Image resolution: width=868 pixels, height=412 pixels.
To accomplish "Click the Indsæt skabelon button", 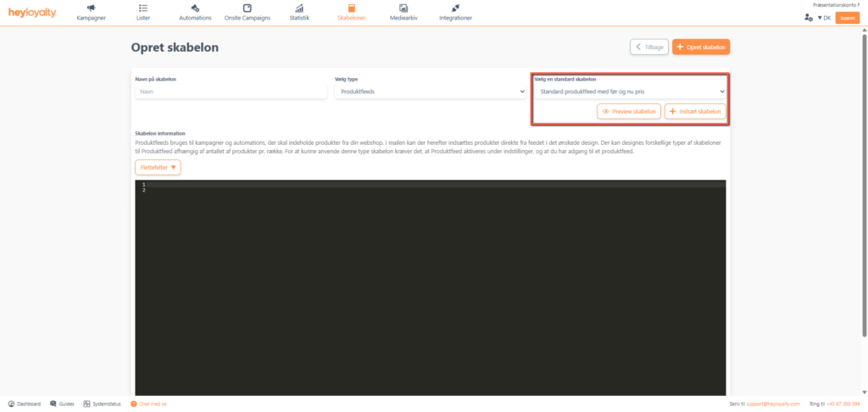I will [x=695, y=112].
